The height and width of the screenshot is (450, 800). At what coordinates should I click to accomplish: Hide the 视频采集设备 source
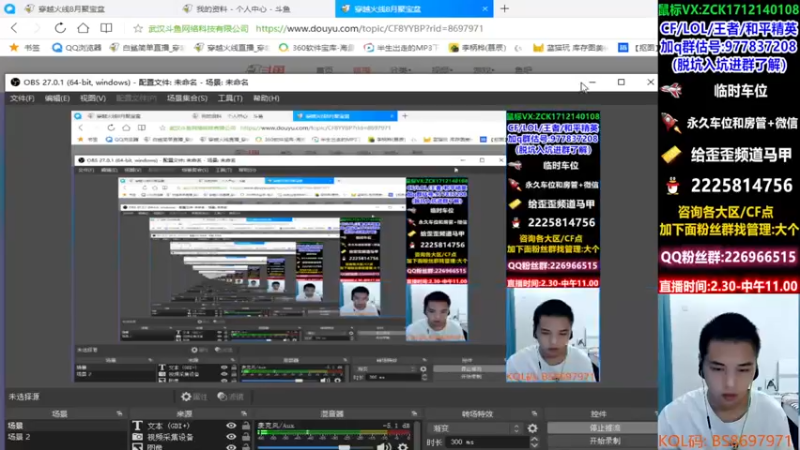tap(231, 437)
